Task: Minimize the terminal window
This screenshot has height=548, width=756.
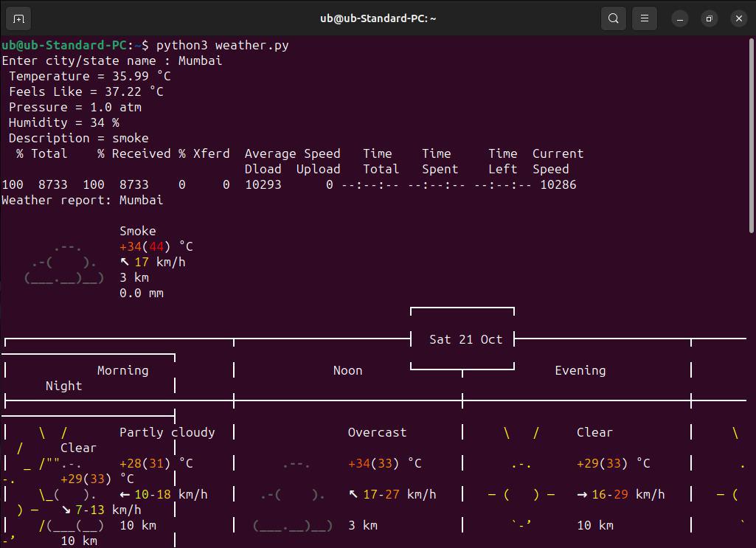Action: (x=680, y=18)
